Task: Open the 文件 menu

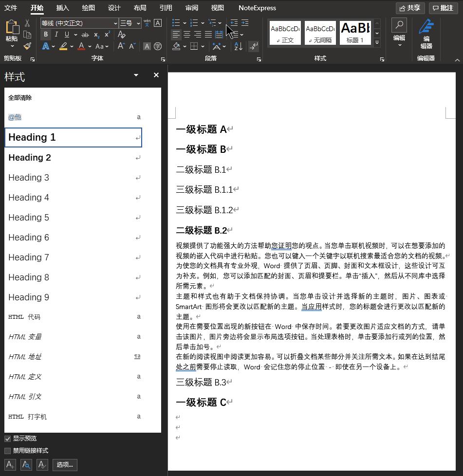Action: 11,8
